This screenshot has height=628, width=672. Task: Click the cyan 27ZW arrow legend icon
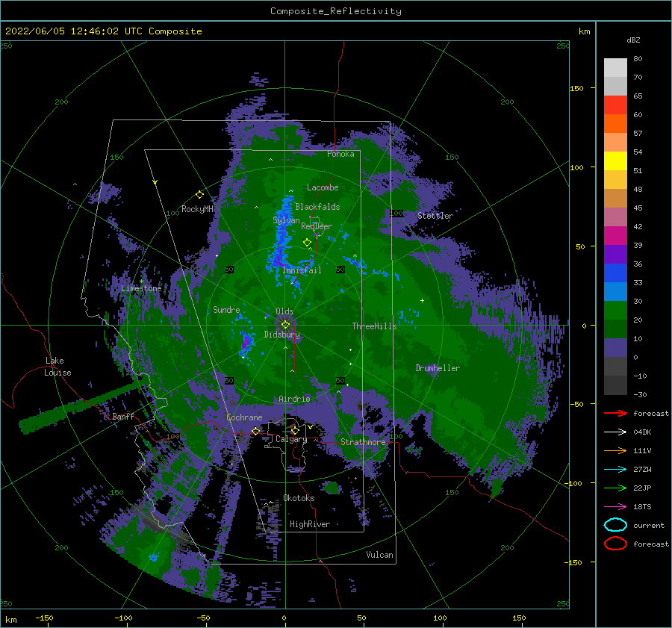click(615, 469)
